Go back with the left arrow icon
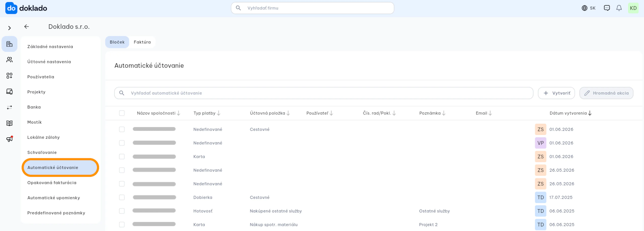This screenshot has width=644, height=231. tap(26, 26)
